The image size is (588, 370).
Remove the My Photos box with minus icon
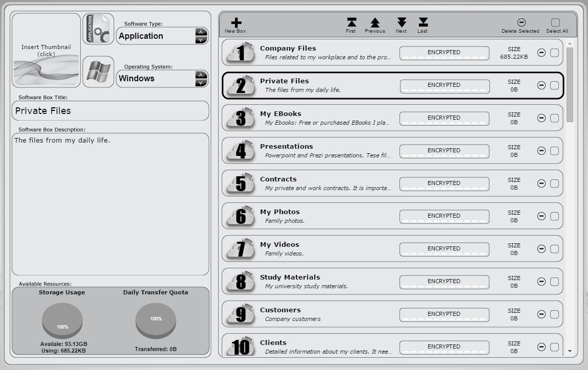541,216
